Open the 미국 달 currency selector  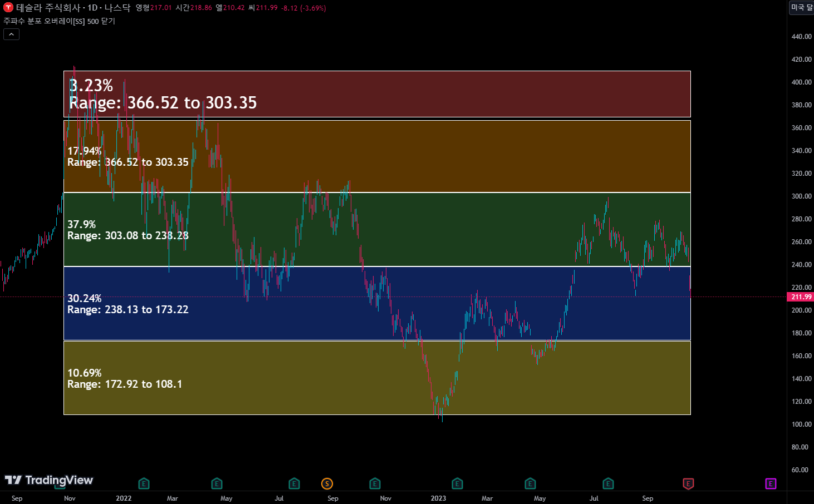point(802,7)
